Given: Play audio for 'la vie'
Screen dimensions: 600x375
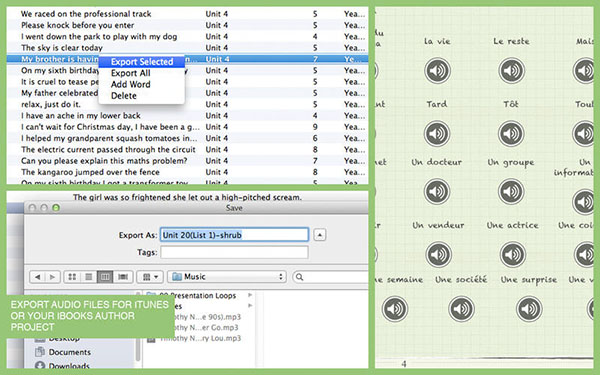Looking at the screenshot, I should (x=437, y=70).
